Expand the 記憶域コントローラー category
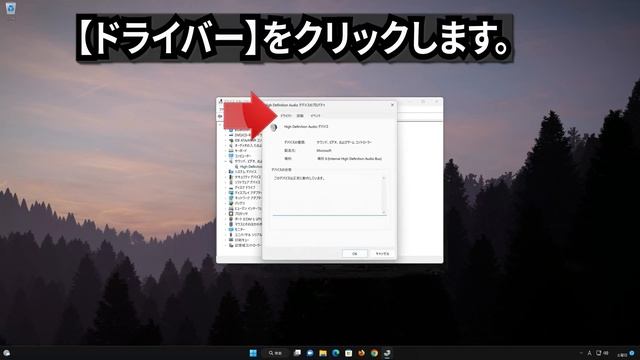The height and width of the screenshot is (360, 640). pos(225,246)
